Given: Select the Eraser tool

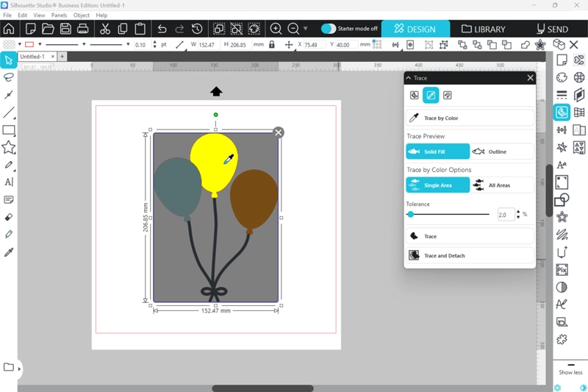Looking at the screenshot, I should click(9, 218).
